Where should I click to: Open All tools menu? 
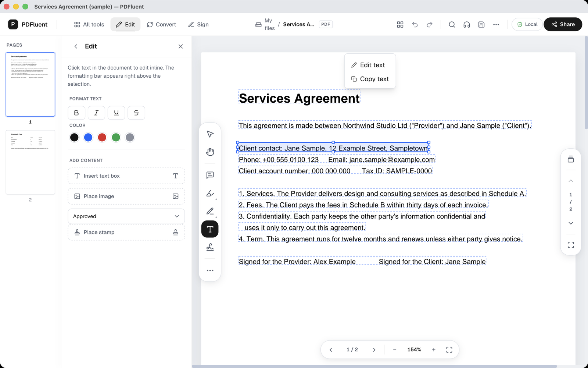[x=89, y=24]
